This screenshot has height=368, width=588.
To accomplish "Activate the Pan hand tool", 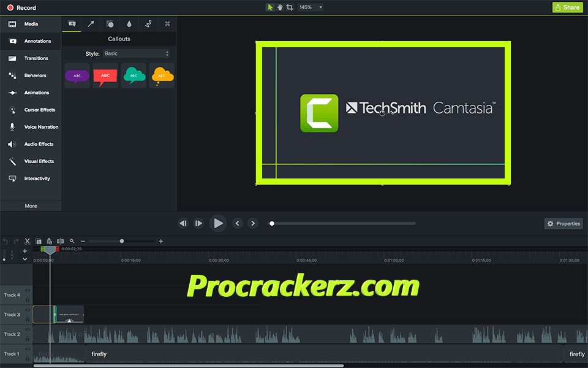I will pos(280,7).
